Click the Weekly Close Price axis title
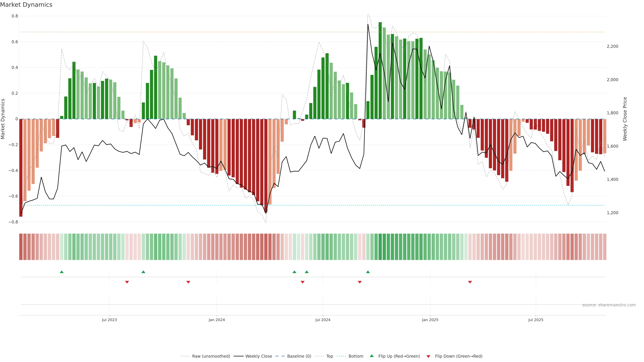The height and width of the screenshot is (362, 644). (x=625, y=119)
